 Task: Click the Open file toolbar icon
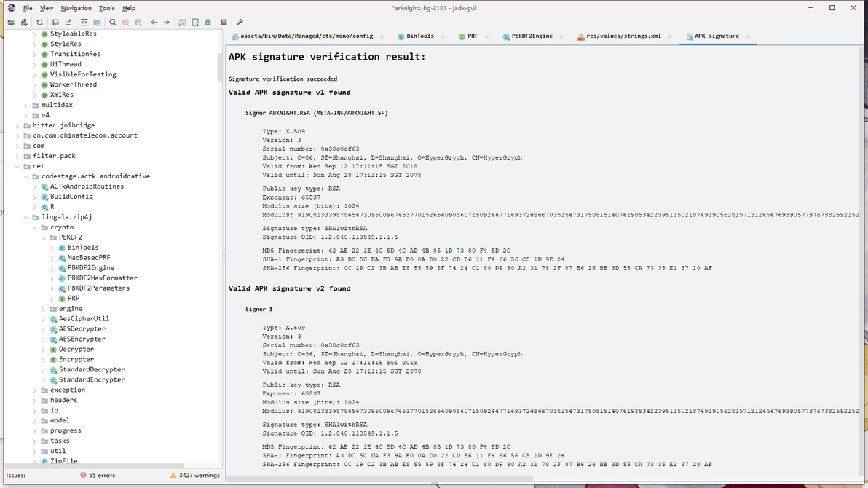click(x=11, y=23)
